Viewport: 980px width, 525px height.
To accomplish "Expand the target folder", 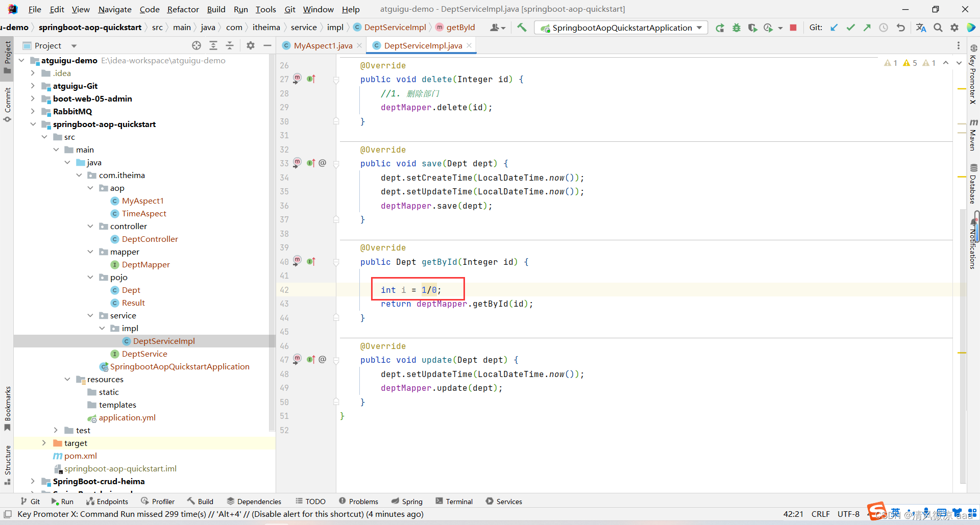I will click(44, 443).
